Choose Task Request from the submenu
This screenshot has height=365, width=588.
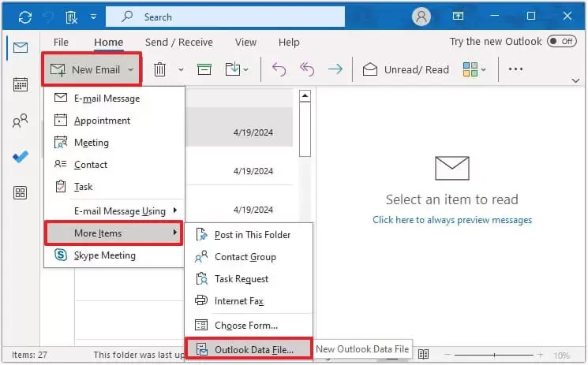249,279
